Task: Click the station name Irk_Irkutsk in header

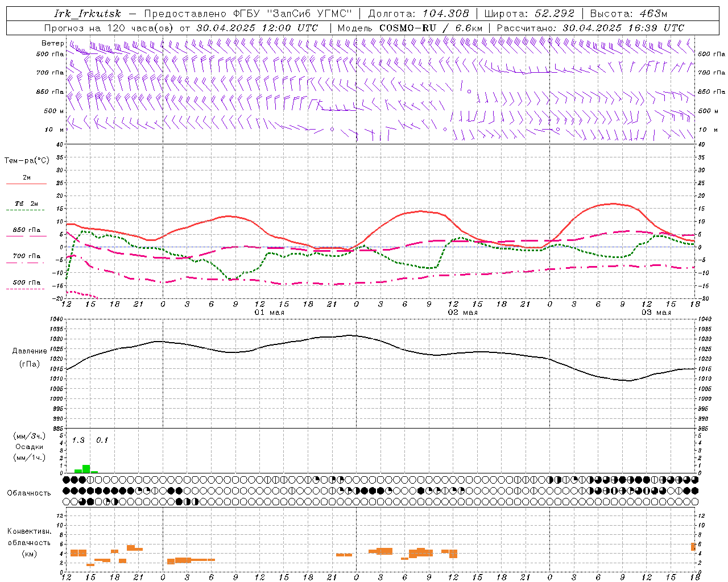Action: pyautogui.click(x=88, y=14)
